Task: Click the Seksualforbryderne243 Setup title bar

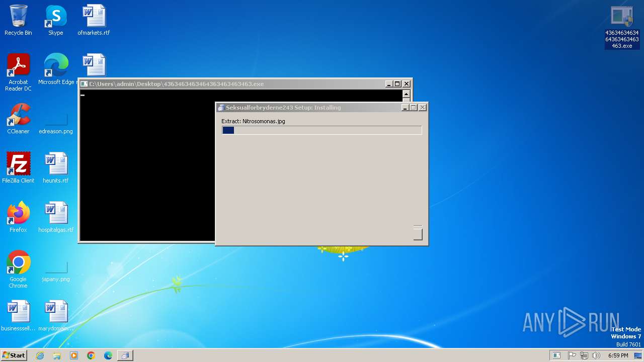Action: point(321,108)
